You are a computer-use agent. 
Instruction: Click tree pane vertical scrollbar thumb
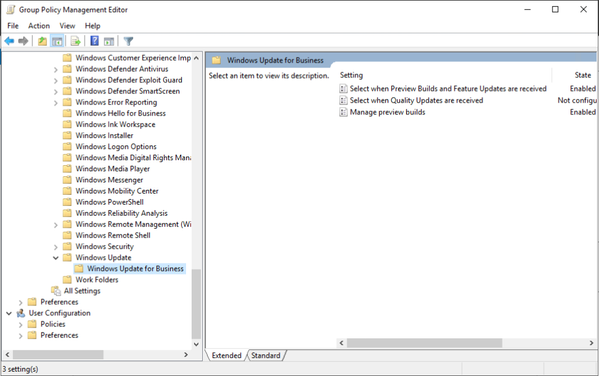click(196, 304)
